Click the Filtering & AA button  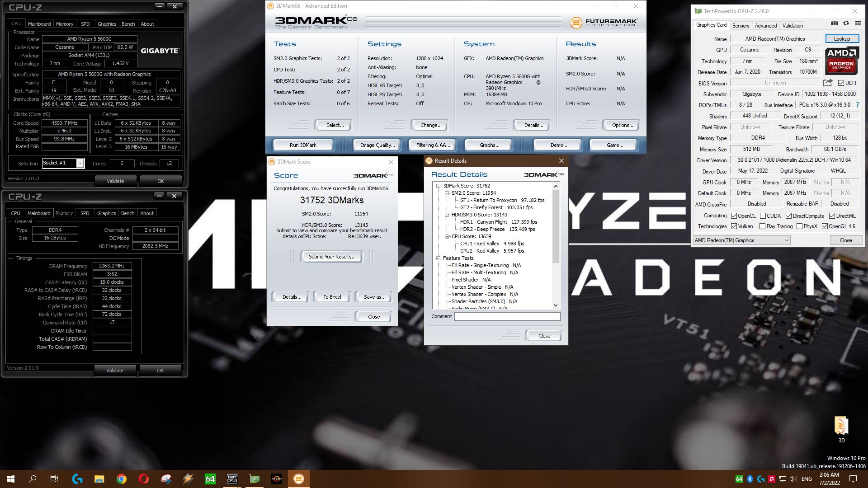pyautogui.click(x=433, y=145)
